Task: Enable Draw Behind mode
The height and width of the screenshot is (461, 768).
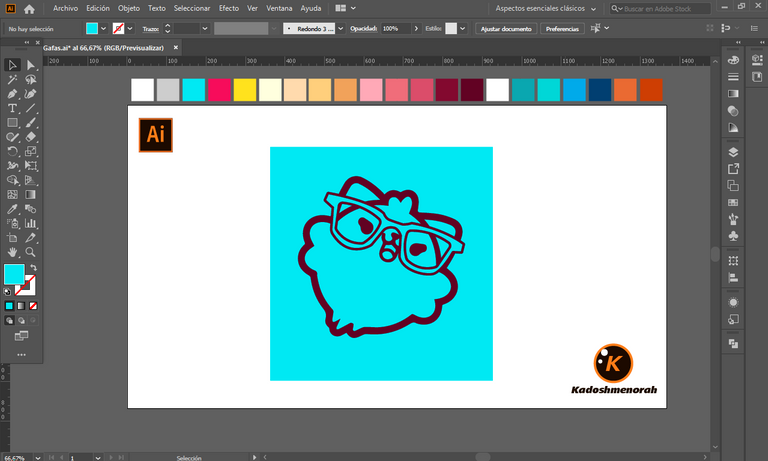Action: (21, 320)
